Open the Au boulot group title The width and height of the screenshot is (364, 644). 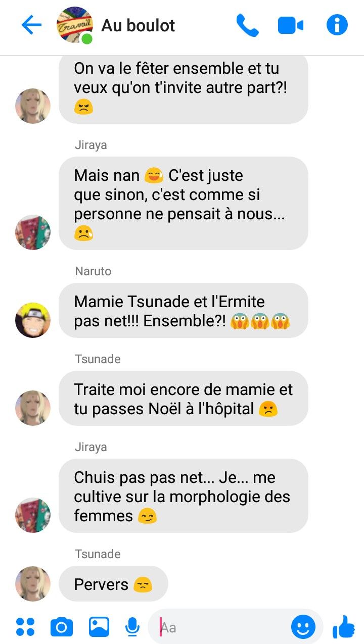138,25
